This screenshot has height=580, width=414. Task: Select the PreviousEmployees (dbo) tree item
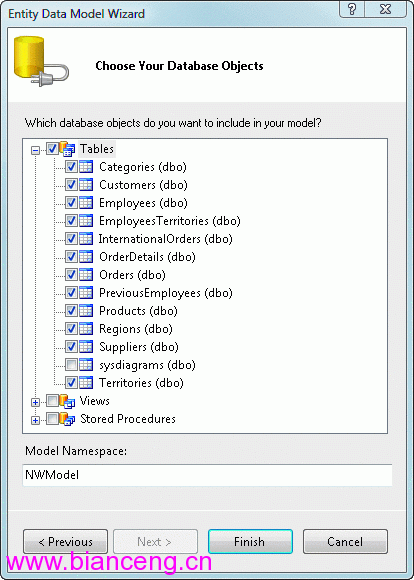click(x=166, y=293)
